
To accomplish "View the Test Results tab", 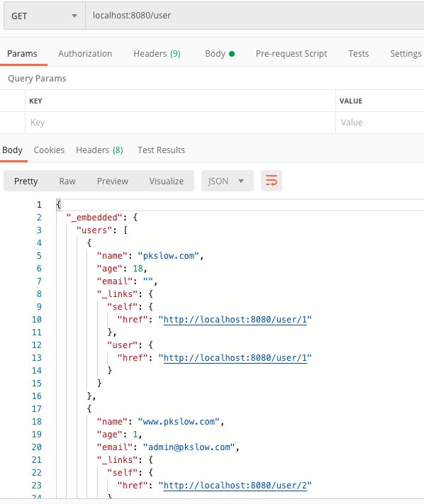I will tap(161, 150).
